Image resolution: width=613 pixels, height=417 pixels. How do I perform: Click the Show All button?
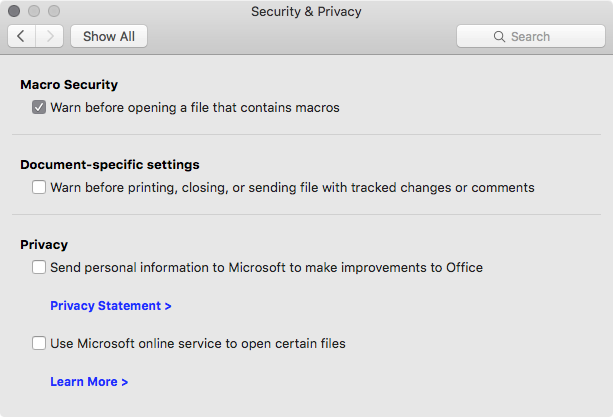point(109,36)
